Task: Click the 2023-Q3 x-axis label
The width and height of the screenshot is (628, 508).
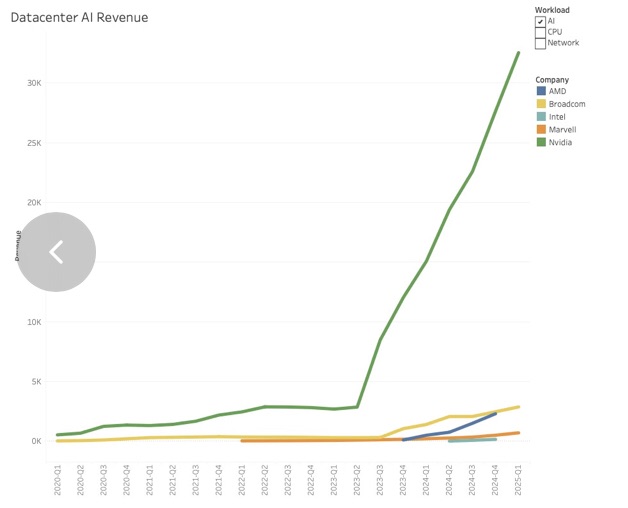Action: tap(380, 478)
